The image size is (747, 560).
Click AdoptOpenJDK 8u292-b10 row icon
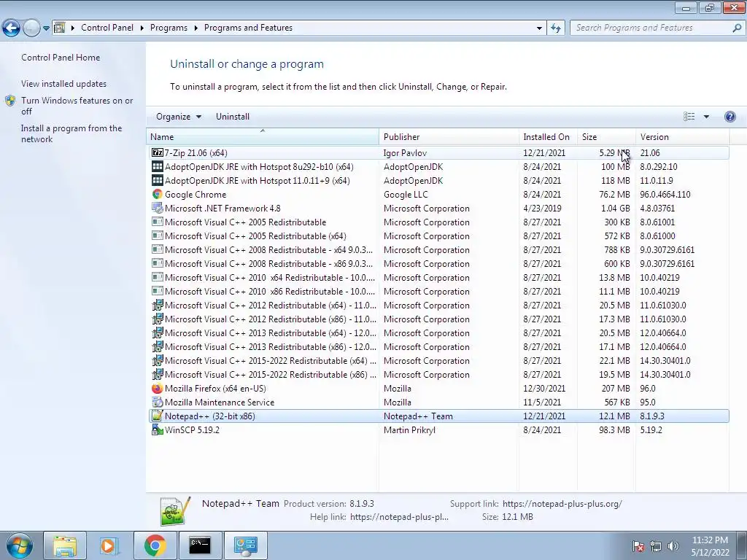(x=158, y=167)
